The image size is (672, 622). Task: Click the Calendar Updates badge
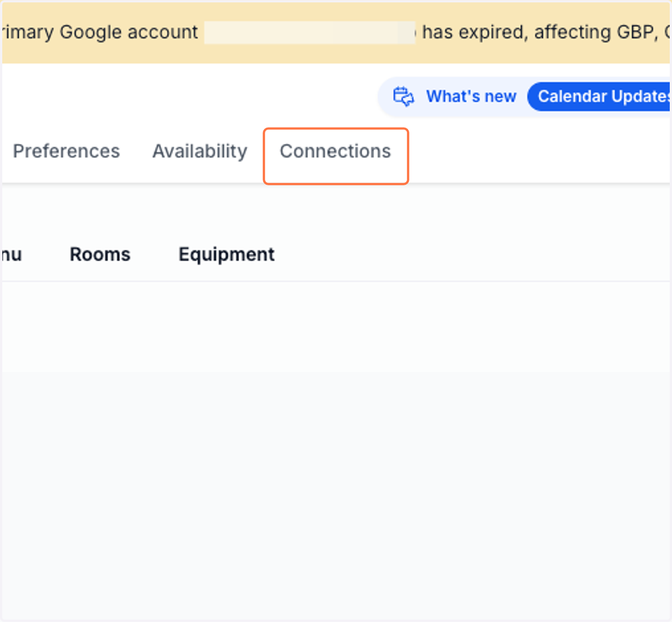click(599, 96)
